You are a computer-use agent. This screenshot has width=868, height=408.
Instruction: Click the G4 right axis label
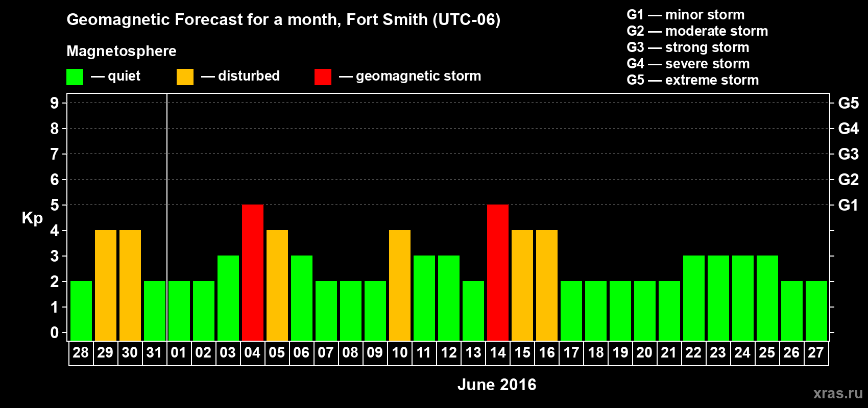pyautogui.click(x=848, y=129)
